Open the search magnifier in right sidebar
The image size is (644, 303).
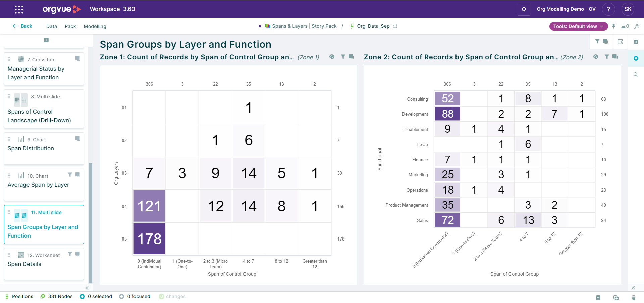636,75
